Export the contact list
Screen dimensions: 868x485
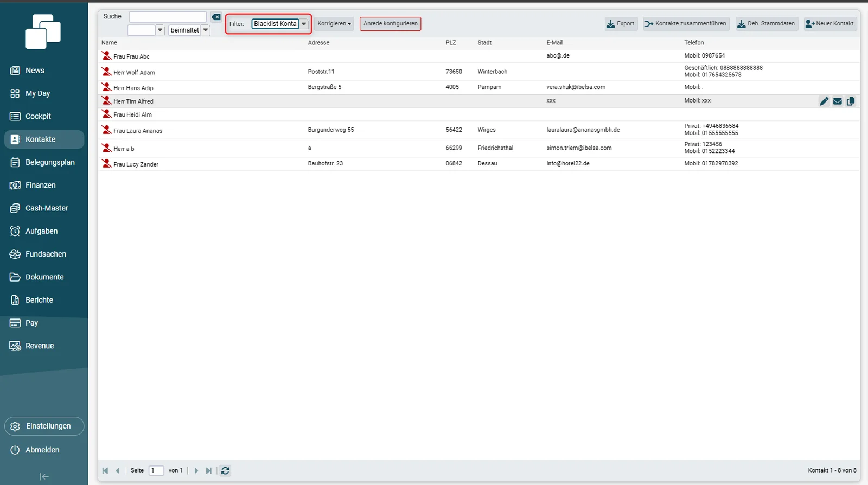coord(621,24)
